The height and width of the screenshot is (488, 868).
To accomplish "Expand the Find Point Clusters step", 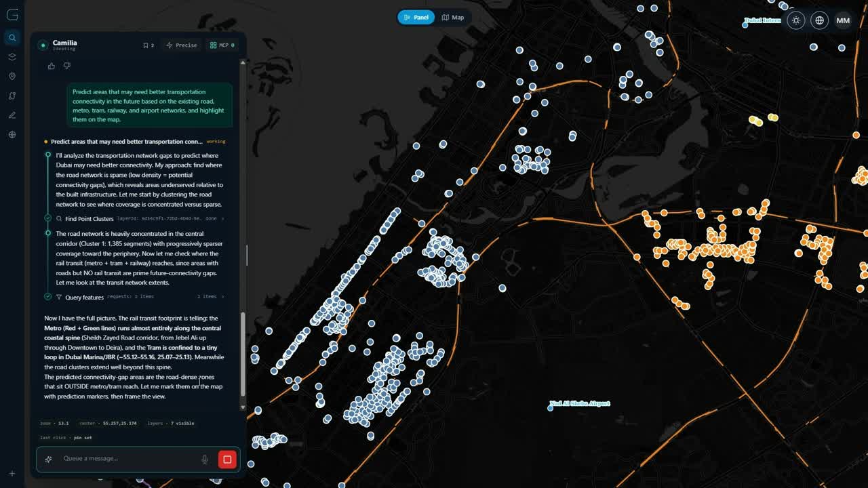I will 222,219.
